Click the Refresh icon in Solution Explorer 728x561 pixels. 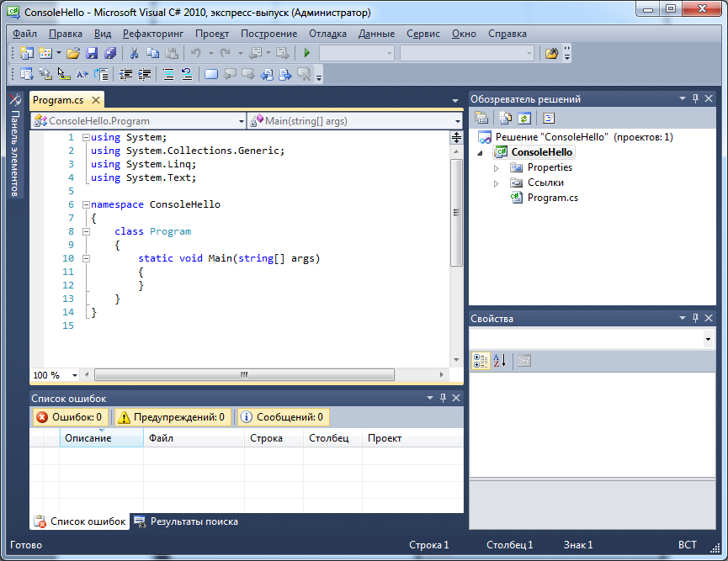[524, 119]
